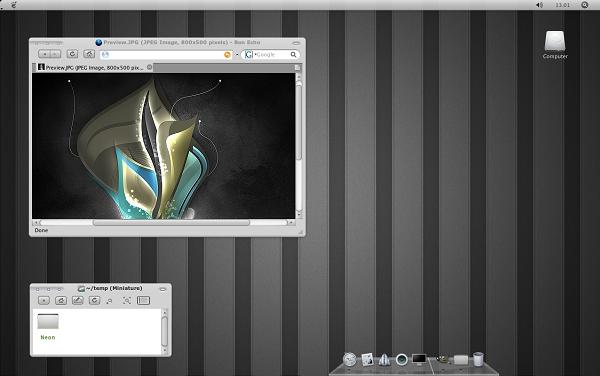Click the Google search magnifier icon

[x=293, y=55]
